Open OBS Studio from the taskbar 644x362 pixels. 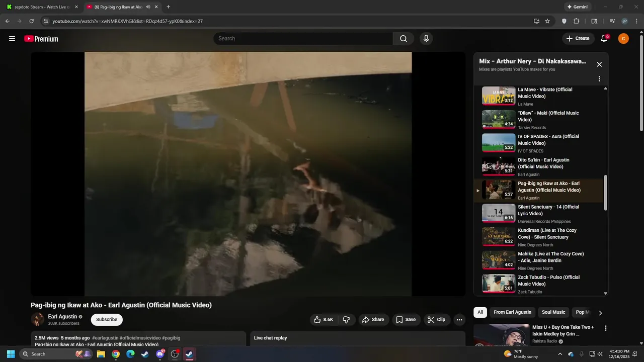pyautogui.click(x=175, y=354)
